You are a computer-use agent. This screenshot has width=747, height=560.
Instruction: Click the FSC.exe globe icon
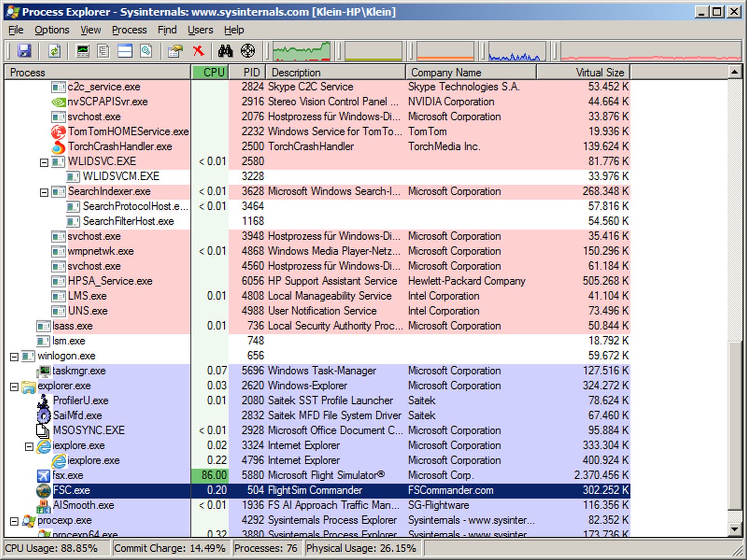click(43, 490)
